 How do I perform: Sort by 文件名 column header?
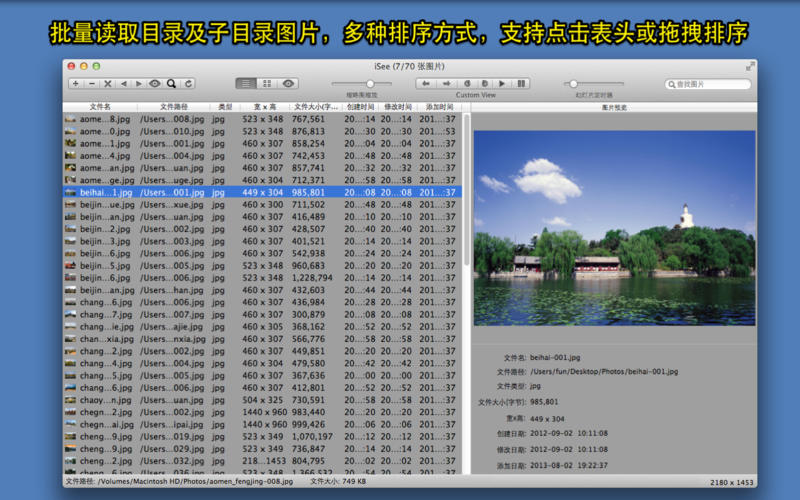tap(100, 107)
